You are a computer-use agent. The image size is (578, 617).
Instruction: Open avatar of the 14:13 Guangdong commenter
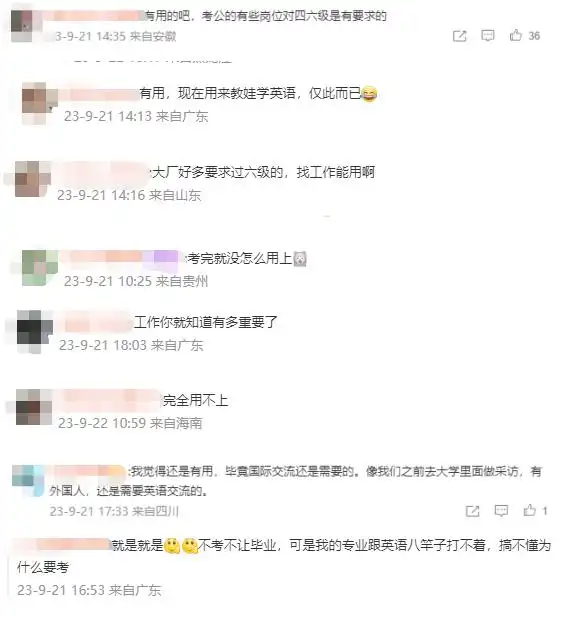coord(39,103)
